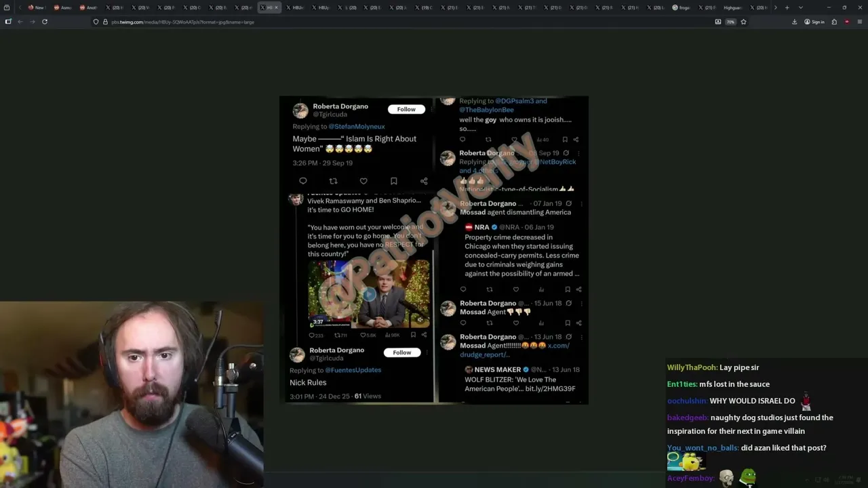Click the Roberta Dorgano name above @StefanMolyneux
This screenshot has height=488, width=868.
340,106
